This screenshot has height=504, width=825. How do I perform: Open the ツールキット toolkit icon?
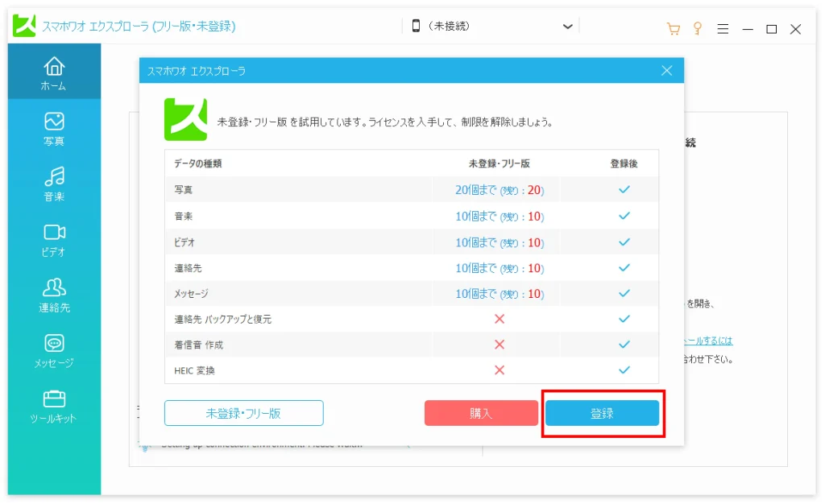(54, 406)
